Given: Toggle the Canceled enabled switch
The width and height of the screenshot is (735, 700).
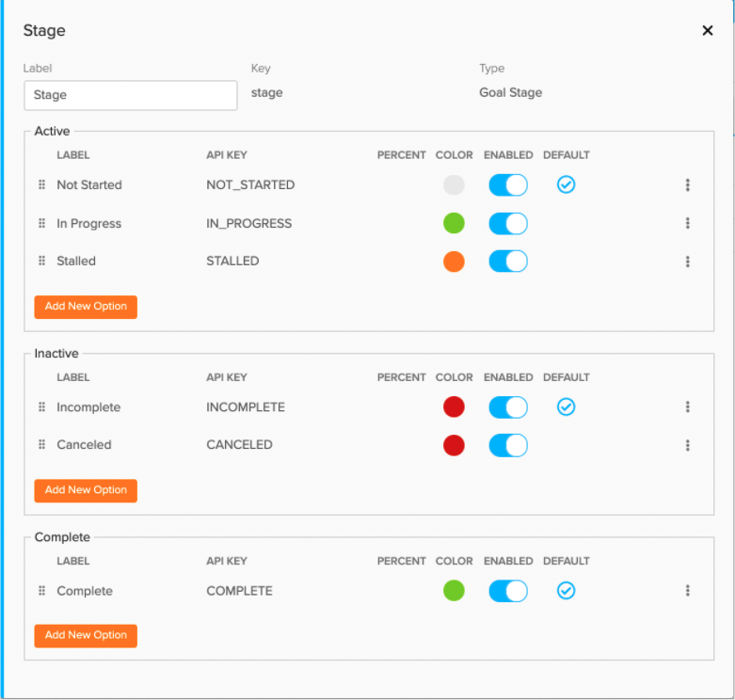Looking at the screenshot, I should (x=508, y=445).
